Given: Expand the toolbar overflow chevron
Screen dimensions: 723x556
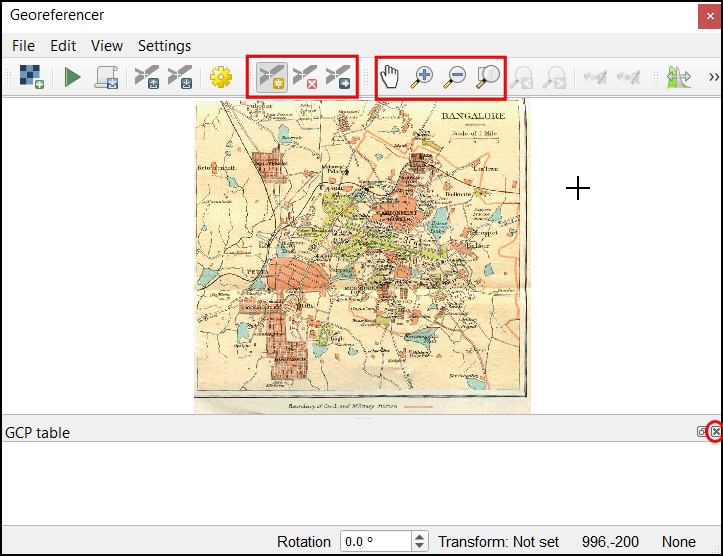Looking at the screenshot, I should (714, 77).
